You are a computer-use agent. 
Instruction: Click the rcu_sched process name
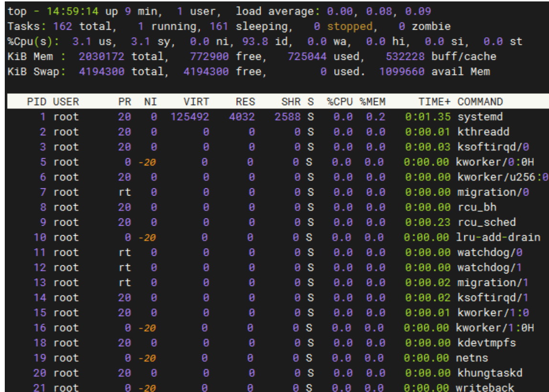click(x=486, y=222)
